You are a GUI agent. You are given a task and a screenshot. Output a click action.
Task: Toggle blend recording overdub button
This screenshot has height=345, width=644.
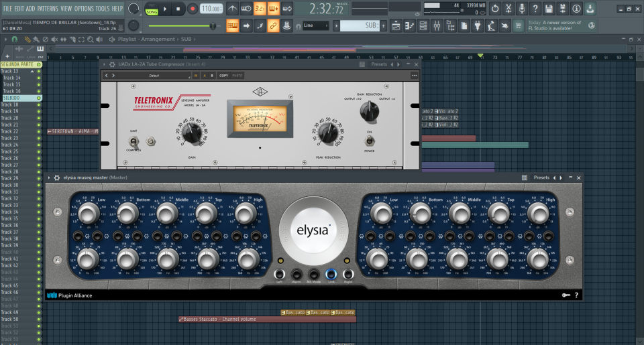273,9
